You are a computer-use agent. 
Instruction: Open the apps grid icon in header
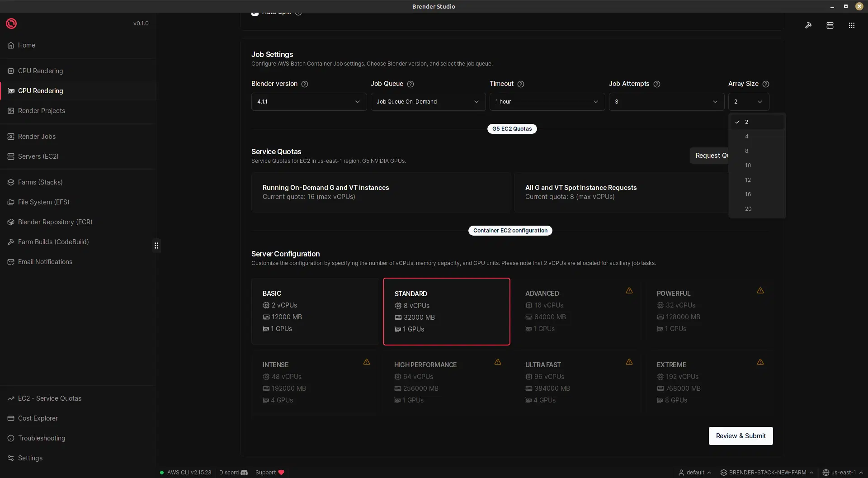click(851, 25)
